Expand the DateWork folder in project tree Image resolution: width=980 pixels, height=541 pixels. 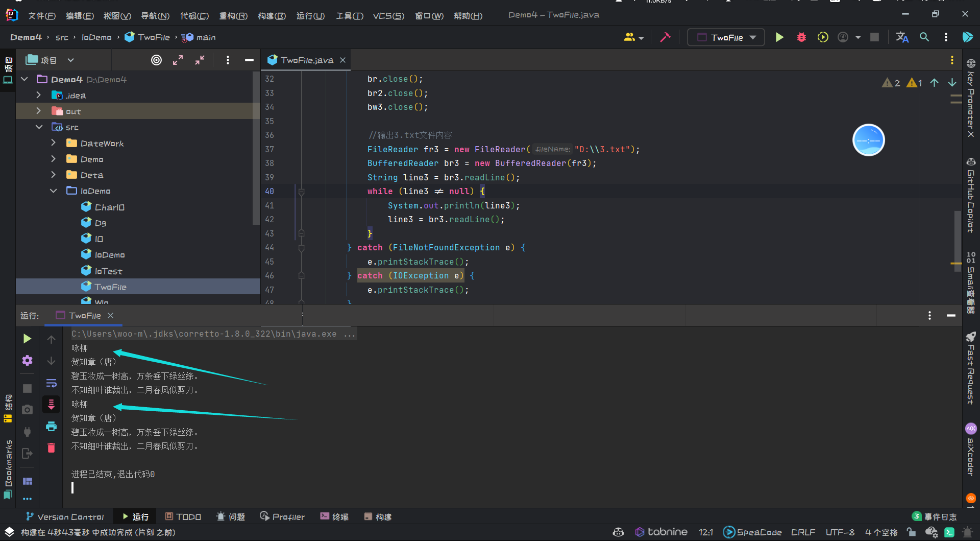[x=54, y=144]
